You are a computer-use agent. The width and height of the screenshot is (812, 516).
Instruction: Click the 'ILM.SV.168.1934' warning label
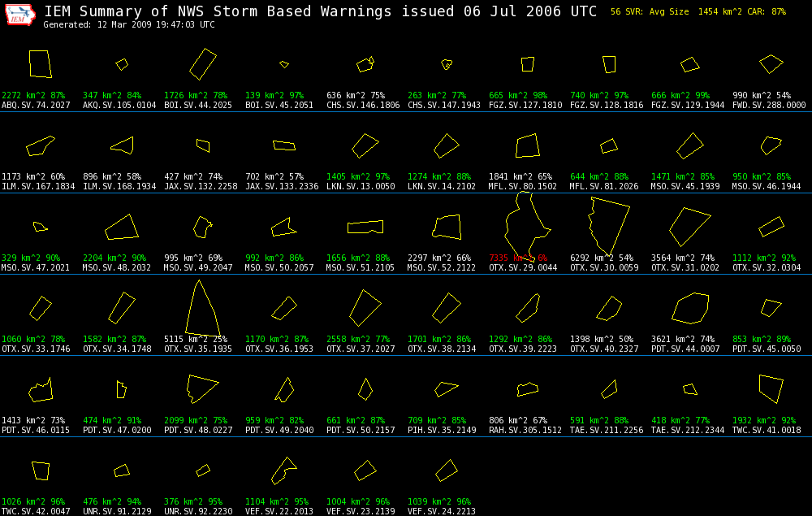[119, 187]
